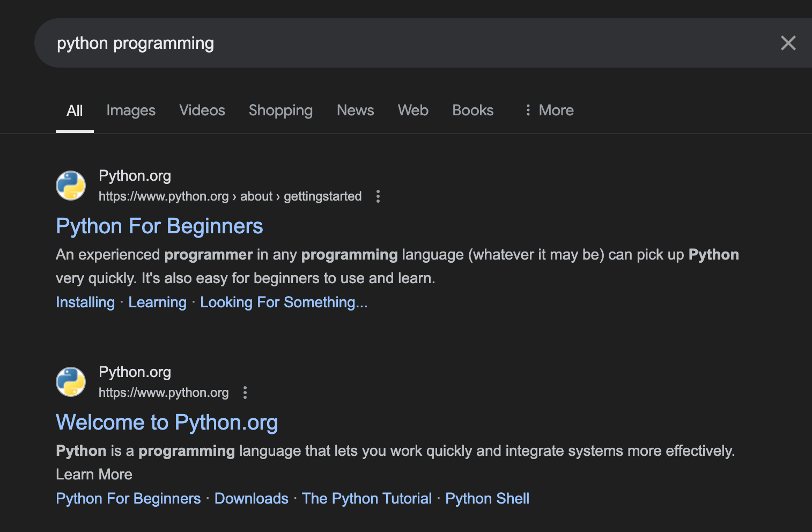Image resolution: width=812 pixels, height=532 pixels.
Task: Expand the More search filters menu
Action: 549,110
